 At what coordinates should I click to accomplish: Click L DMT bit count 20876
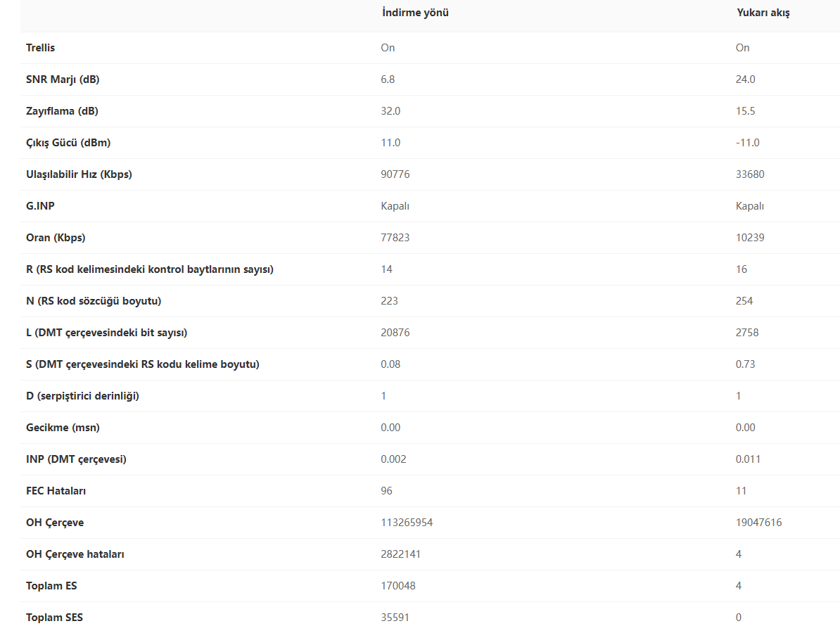(395, 333)
